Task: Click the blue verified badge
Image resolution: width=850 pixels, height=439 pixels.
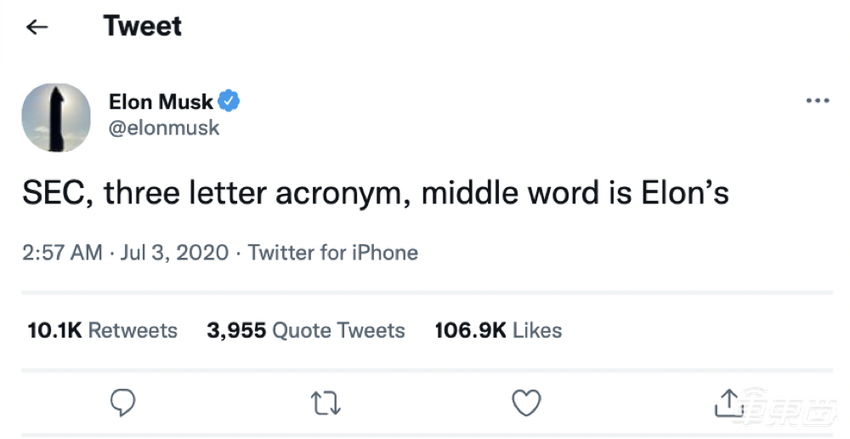Action: 229,101
